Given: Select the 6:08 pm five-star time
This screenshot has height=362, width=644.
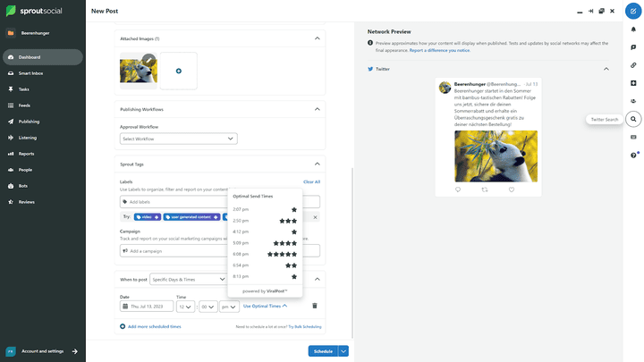Looking at the screenshot, I should click(265, 254).
